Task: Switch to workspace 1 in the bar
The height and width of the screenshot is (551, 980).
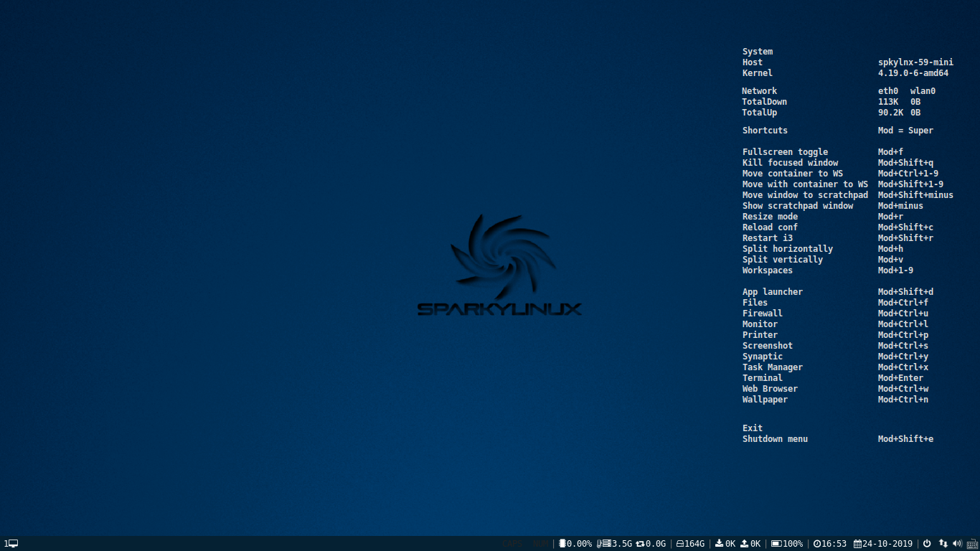Action: pos(11,544)
